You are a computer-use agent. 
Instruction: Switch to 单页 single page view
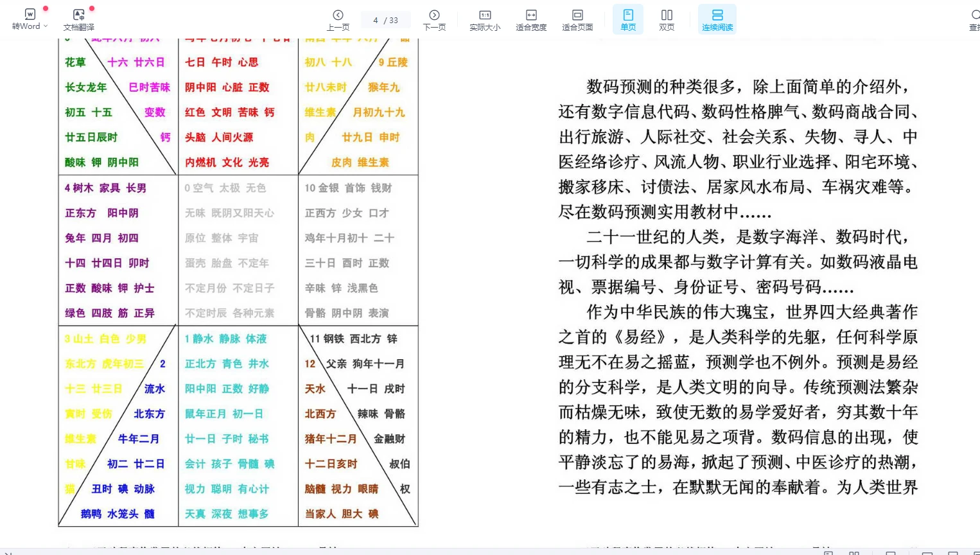(x=628, y=19)
